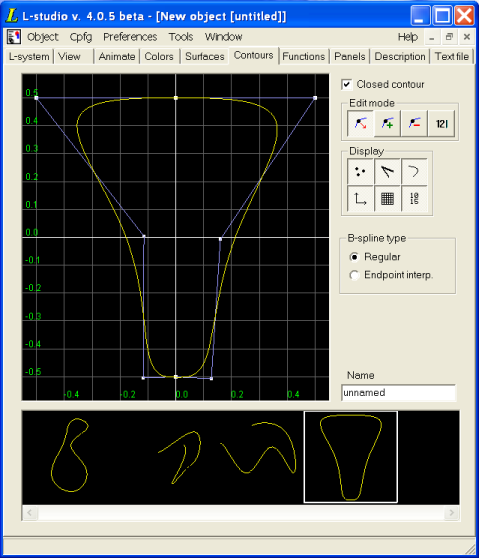Switch to the L-system tab

coord(29,57)
